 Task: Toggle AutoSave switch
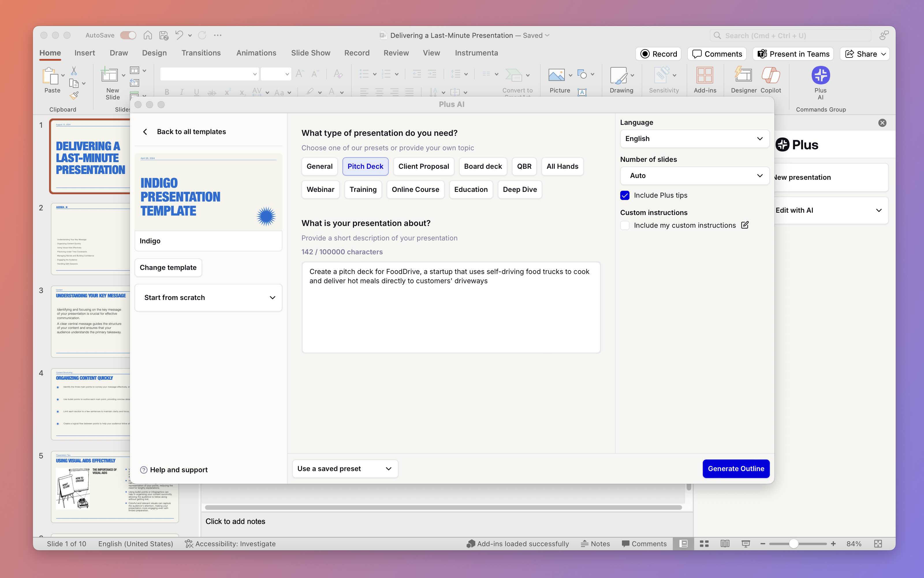128,35
